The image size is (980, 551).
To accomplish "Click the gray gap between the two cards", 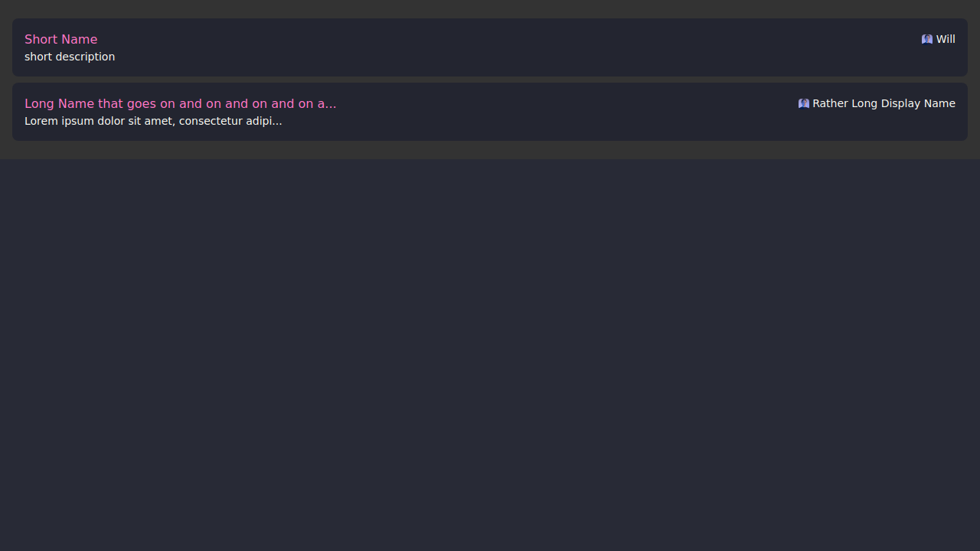I will click(490, 80).
